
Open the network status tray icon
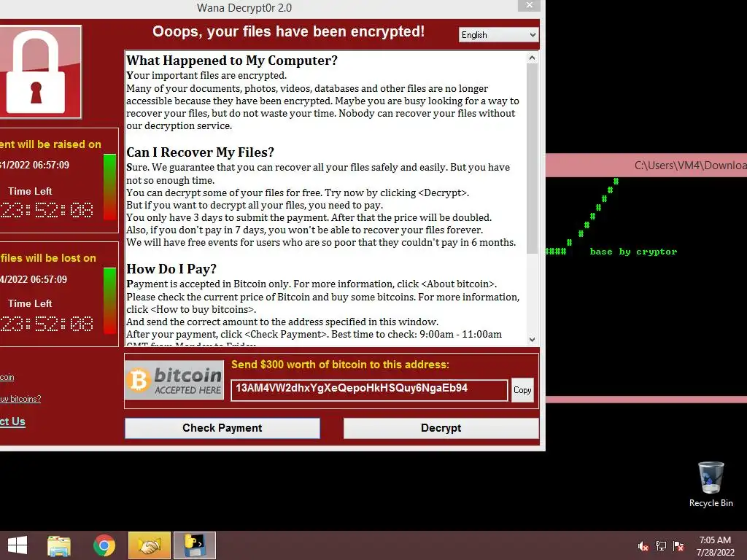pyautogui.click(x=661, y=546)
